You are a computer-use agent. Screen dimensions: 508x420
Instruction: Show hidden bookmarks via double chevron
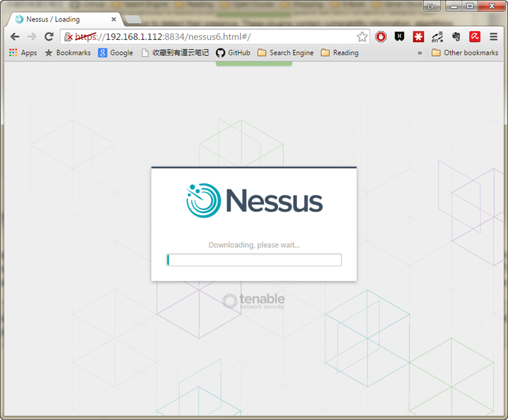(x=420, y=52)
